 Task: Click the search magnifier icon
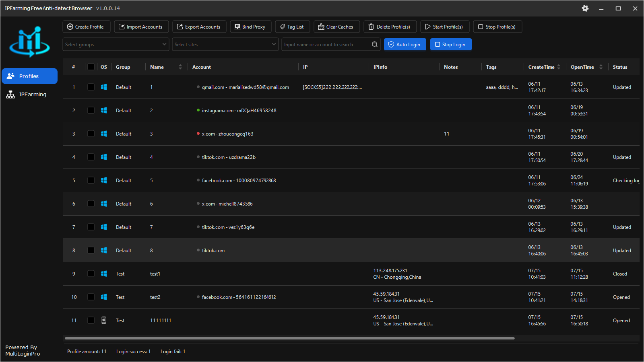coord(375,44)
